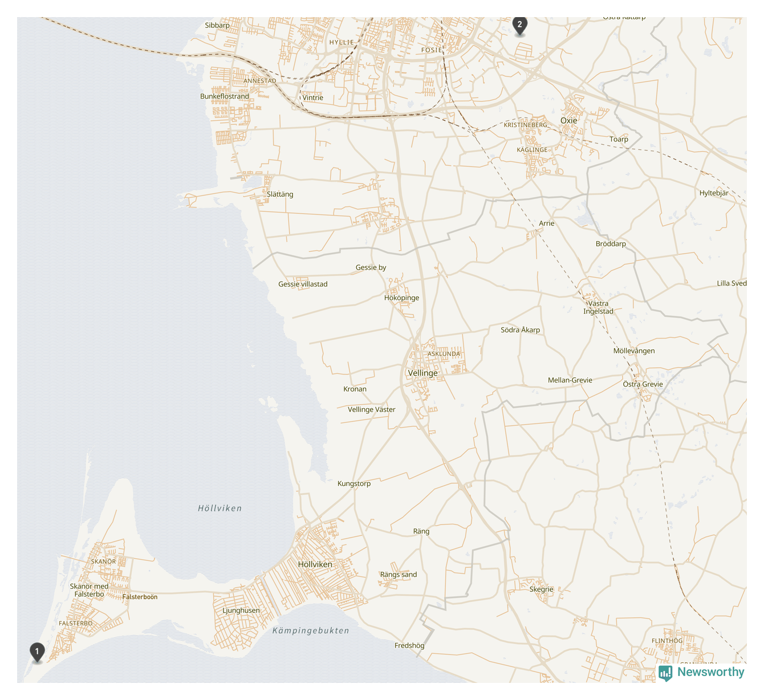This screenshot has width=764, height=700.
Task: Click the Toarp label
Action: click(619, 139)
